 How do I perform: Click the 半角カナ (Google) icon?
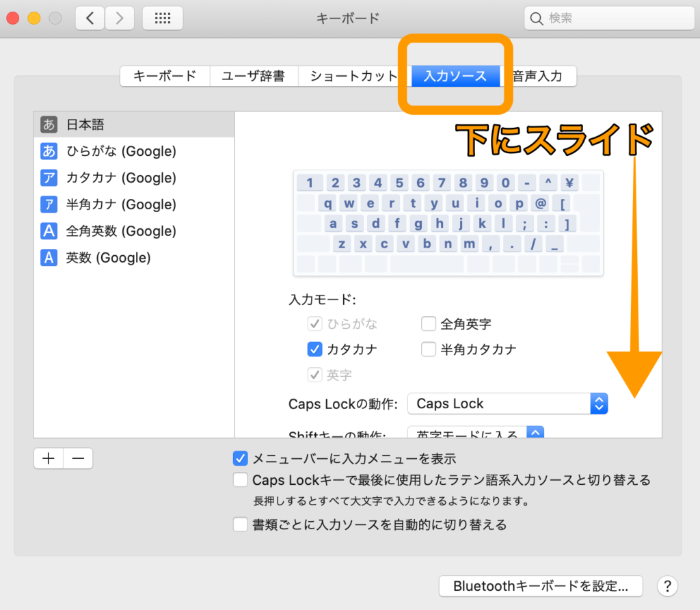(x=49, y=204)
